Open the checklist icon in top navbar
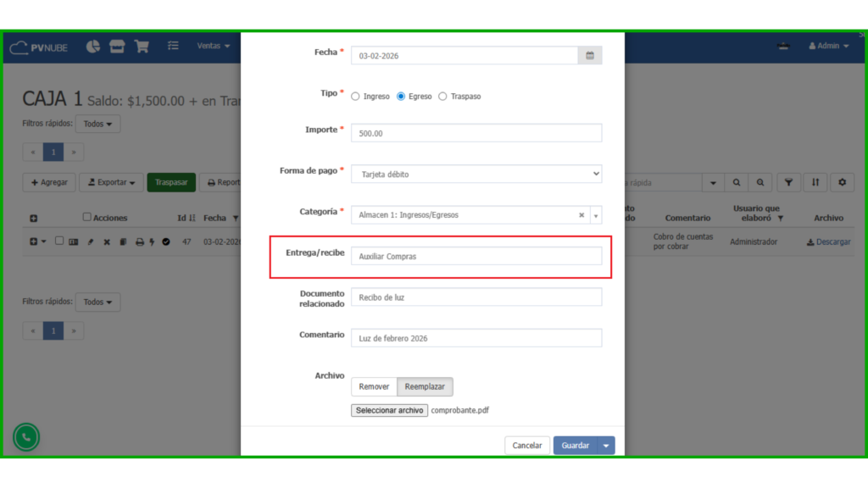Image resolution: width=868 pixels, height=488 pixels. tap(173, 46)
